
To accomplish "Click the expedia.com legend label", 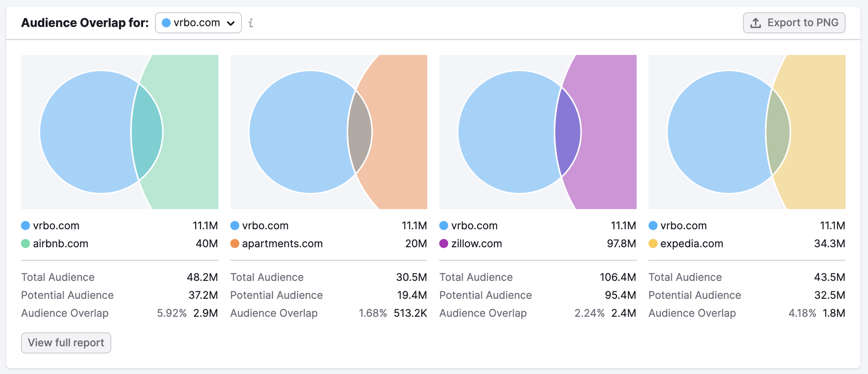I will point(692,243).
